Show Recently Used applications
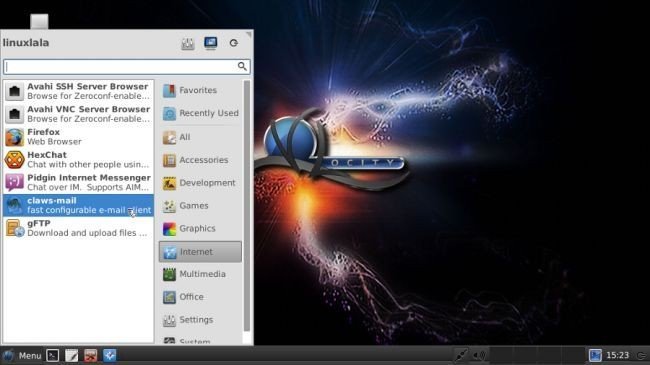The image size is (650, 365). tap(200, 113)
